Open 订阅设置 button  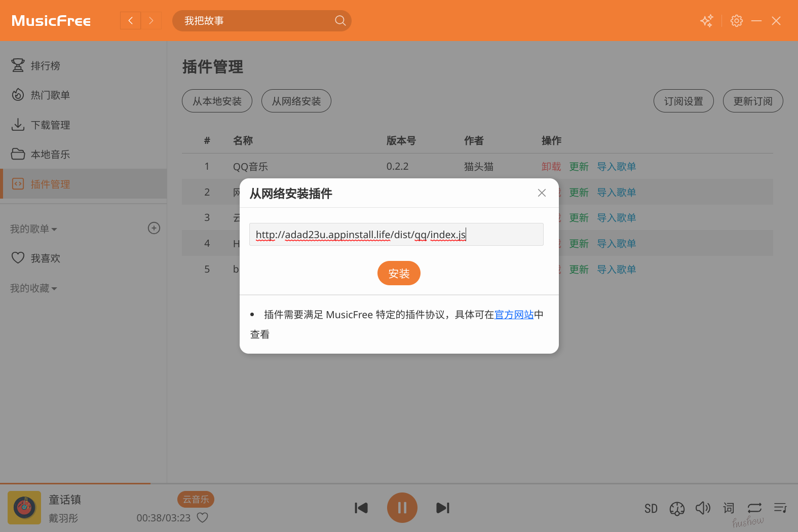tap(683, 101)
